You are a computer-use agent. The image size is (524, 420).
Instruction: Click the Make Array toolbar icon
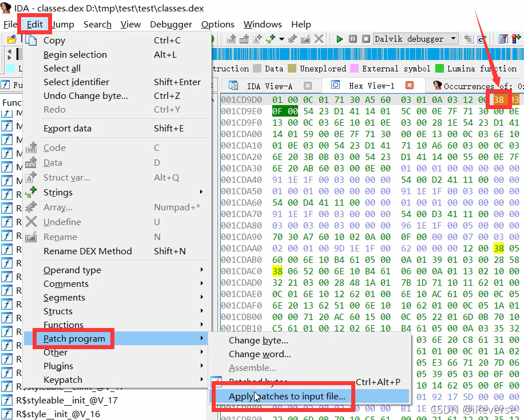coord(292,39)
